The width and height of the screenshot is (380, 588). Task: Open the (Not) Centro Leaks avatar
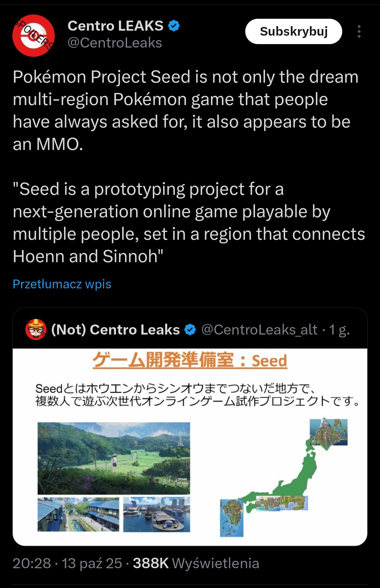tap(36, 329)
